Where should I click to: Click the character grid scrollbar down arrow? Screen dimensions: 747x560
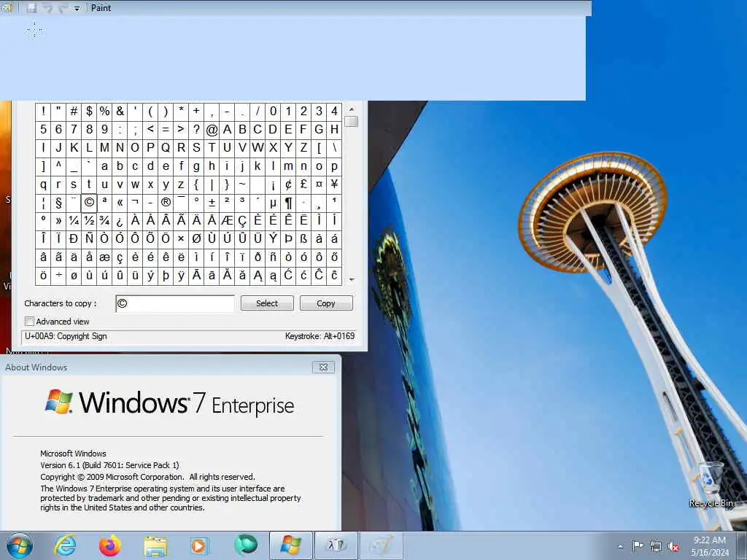[x=352, y=280]
